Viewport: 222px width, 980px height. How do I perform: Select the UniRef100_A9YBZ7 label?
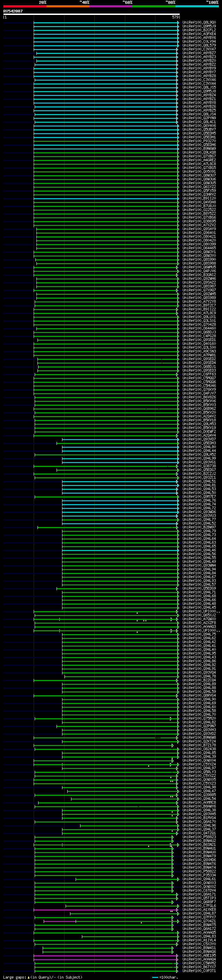pyautogui.click(x=199, y=53)
